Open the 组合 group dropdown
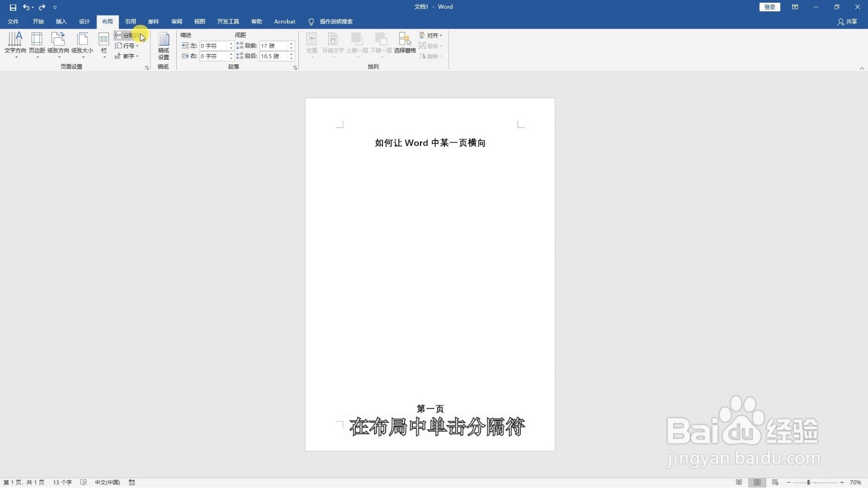 pyautogui.click(x=431, y=46)
